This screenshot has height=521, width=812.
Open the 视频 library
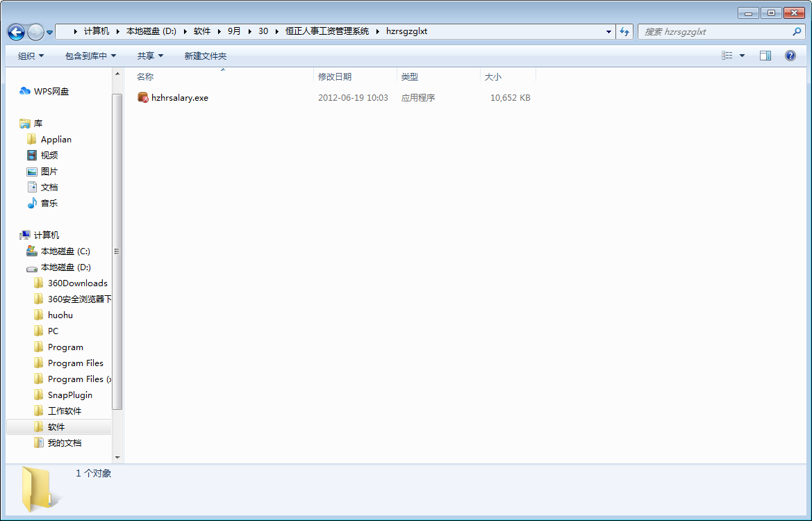pos(42,155)
